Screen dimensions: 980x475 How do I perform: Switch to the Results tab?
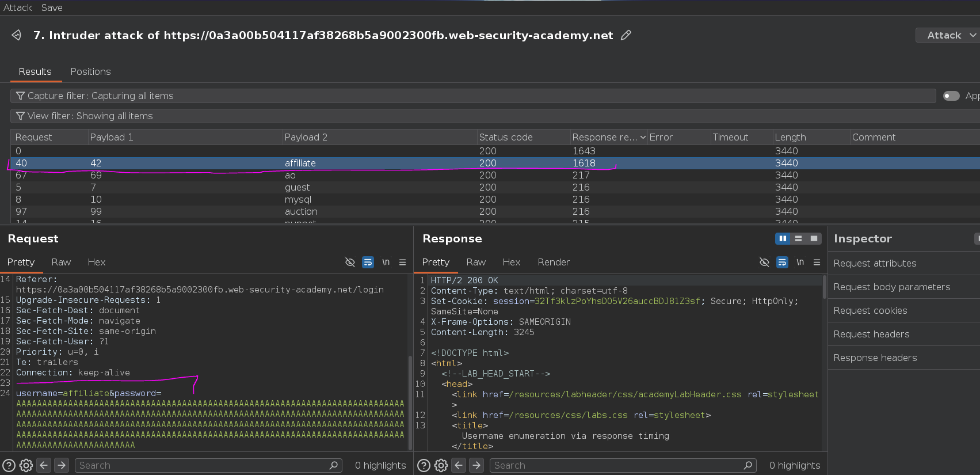click(x=35, y=71)
